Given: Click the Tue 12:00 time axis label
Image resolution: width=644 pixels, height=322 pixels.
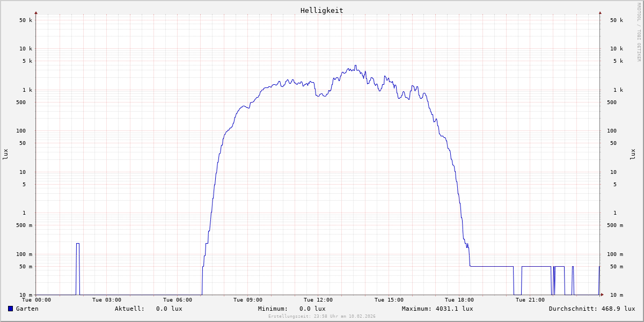Looking at the screenshot, I should click(x=318, y=300).
